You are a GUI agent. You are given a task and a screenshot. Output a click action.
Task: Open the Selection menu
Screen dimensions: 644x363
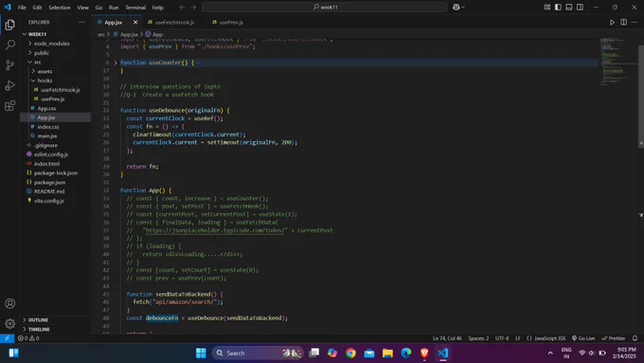pyautogui.click(x=60, y=8)
